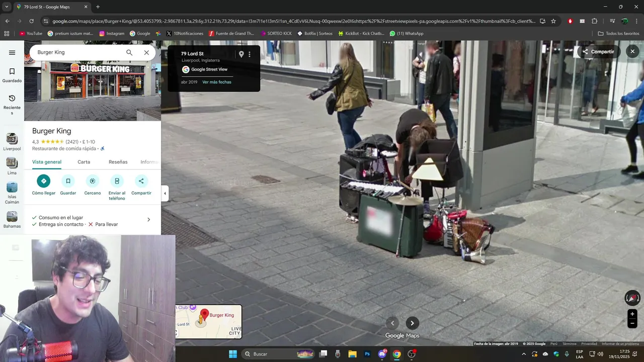The image size is (644, 362).
Task: Open Guardado saved places in sidebar
Action: (12, 75)
